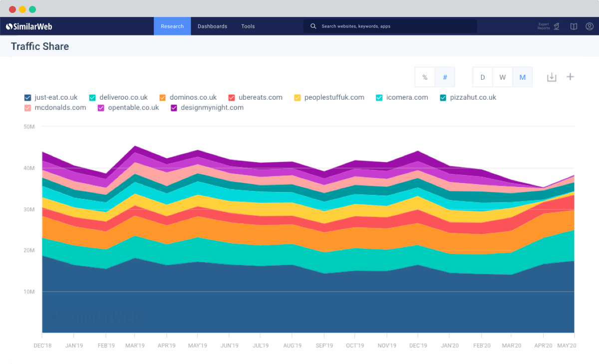The height and width of the screenshot is (364, 599).
Task: Maximize window with green button
Action: click(x=32, y=9)
